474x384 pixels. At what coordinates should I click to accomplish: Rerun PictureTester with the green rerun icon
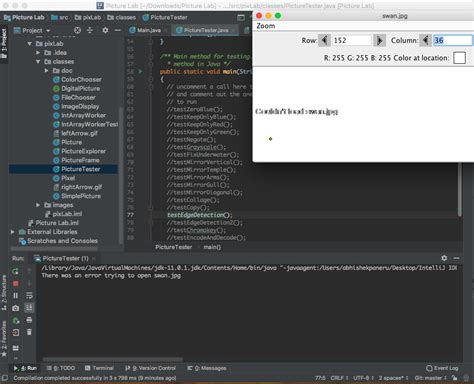pyautogui.click(x=15, y=271)
